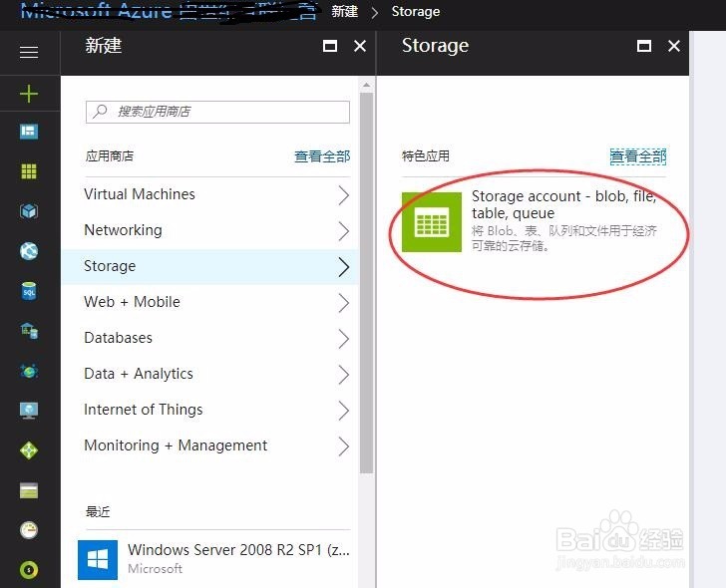Click 查看全部 link in 特色应用 section

pyautogui.click(x=638, y=156)
